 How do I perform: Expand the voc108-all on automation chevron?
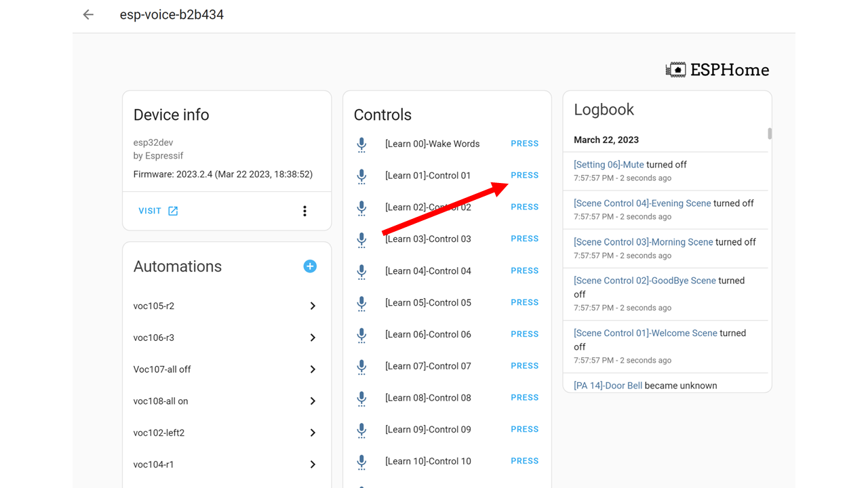(x=313, y=401)
